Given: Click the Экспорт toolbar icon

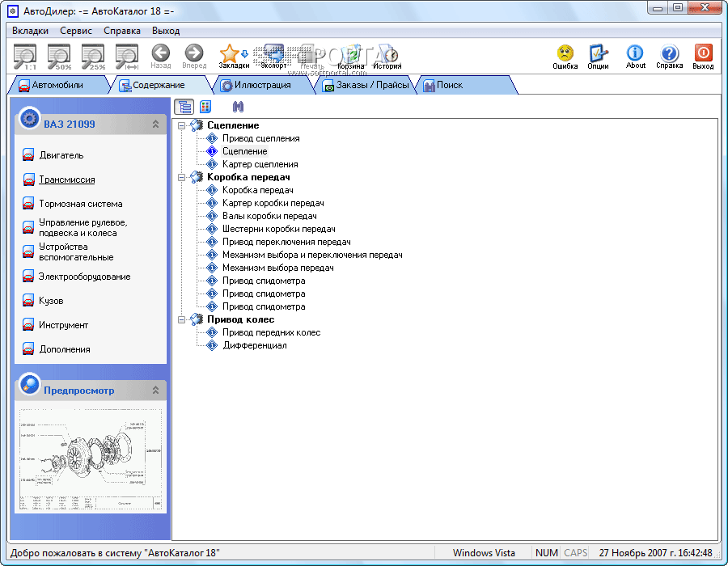Looking at the screenshot, I should pyautogui.click(x=273, y=57).
